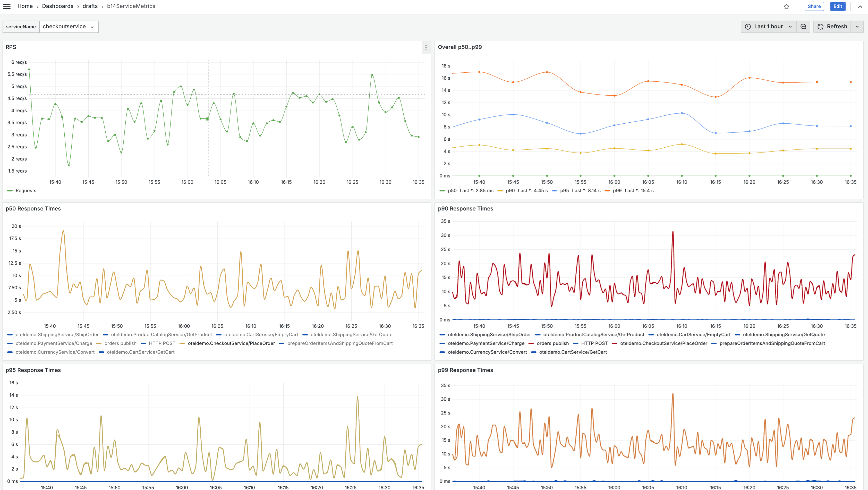Click the Dashboards breadcrumb link
The image size is (868, 490).
click(58, 6)
